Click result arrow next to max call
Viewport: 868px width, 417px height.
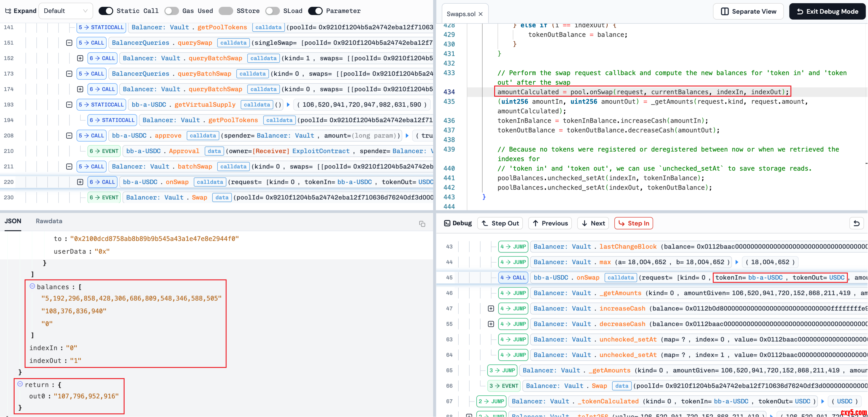pyautogui.click(x=737, y=262)
